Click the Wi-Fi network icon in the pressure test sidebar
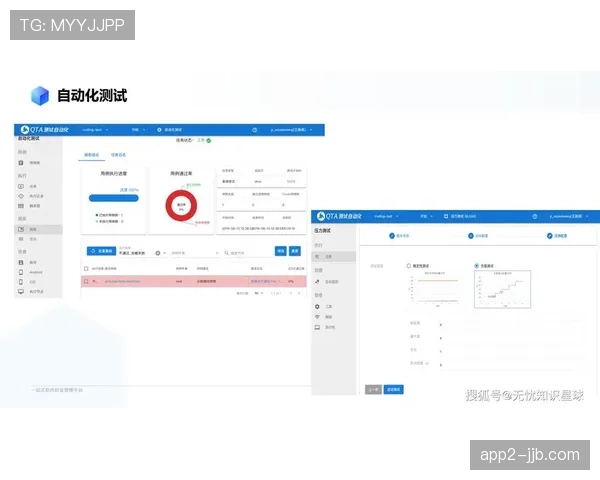Image resolution: width=600 pixels, height=480 pixels. (x=319, y=317)
